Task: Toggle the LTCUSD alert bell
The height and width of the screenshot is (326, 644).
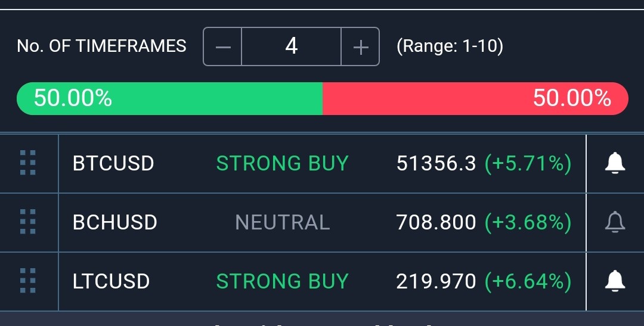Action: 615,281
